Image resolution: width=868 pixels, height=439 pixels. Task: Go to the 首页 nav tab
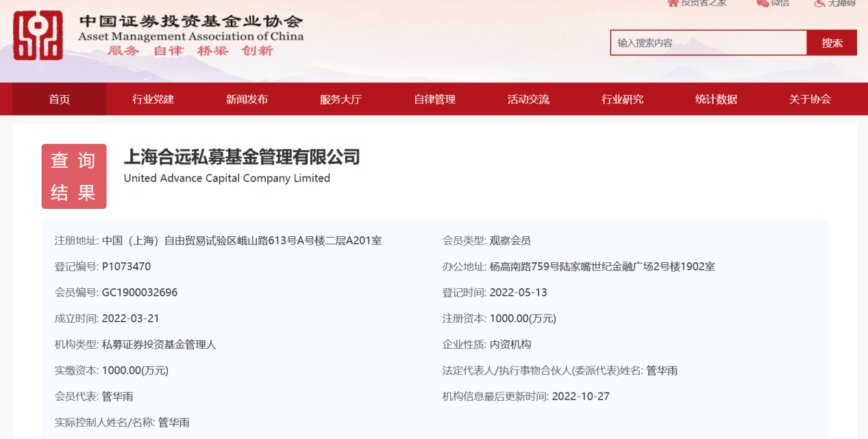60,99
